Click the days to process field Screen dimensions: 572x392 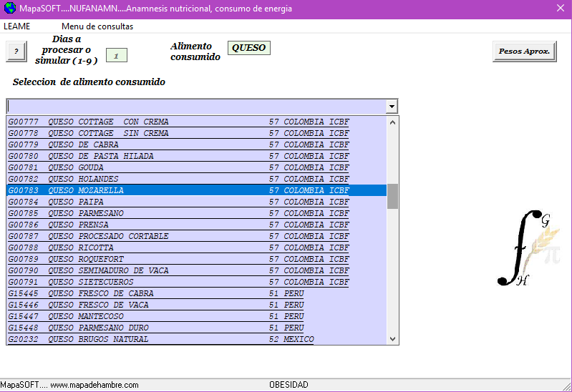(116, 55)
